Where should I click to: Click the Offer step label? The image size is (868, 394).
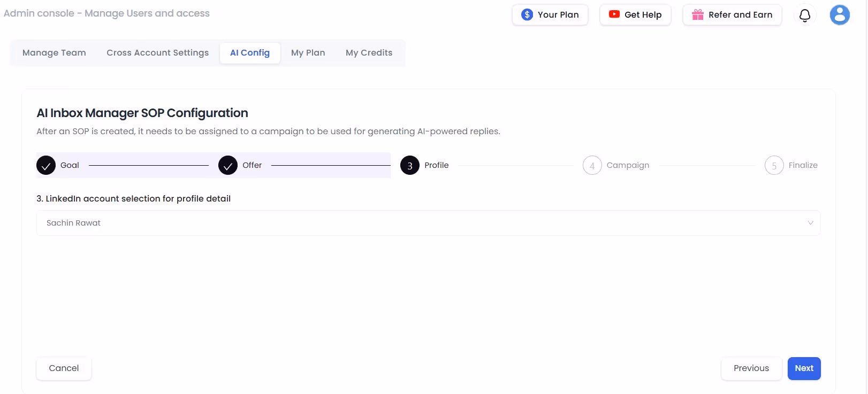pos(252,165)
